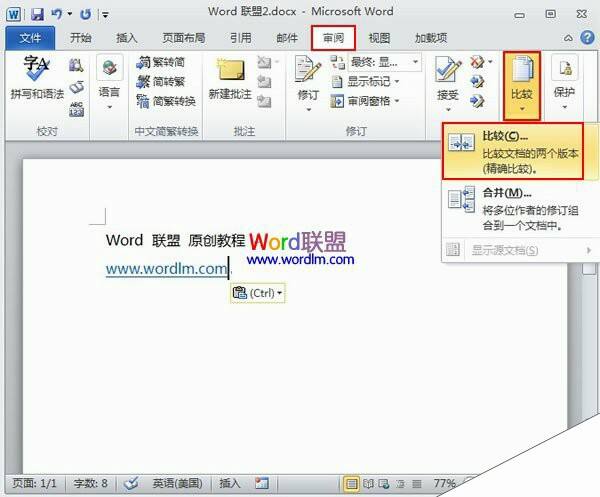
Task: Click the macro recording icon in status bar
Action: pos(262,484)
